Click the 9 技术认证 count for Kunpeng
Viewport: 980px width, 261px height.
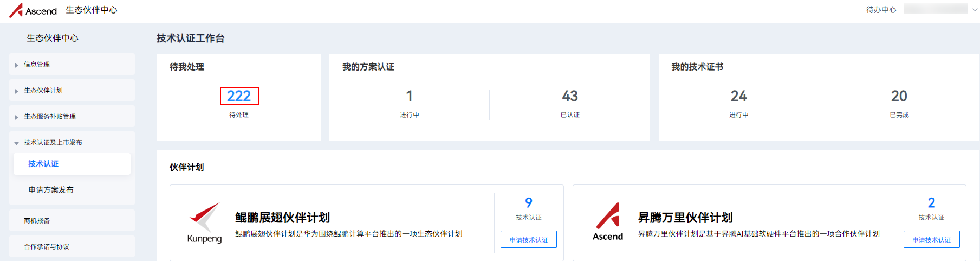point(529,202)
